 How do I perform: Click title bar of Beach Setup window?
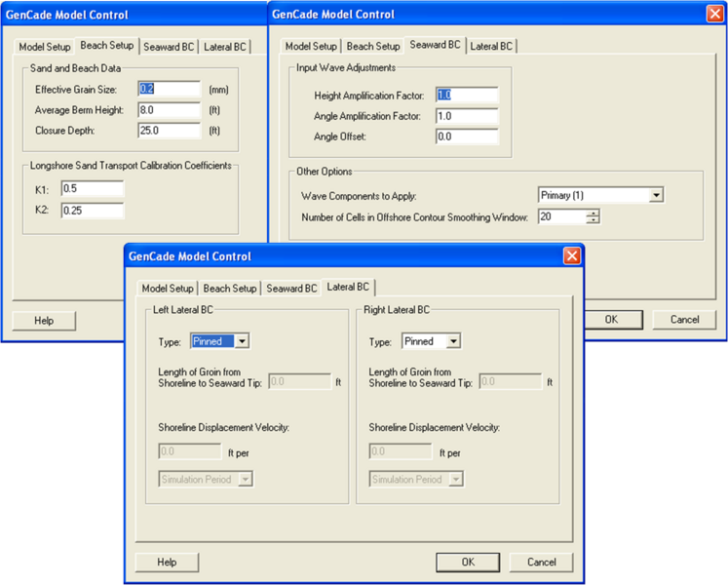click(134, 15)
